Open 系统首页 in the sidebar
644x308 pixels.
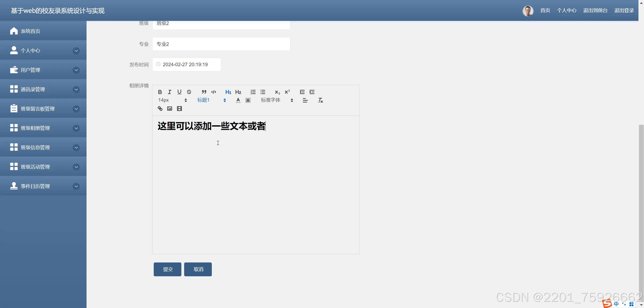[30, 31]
